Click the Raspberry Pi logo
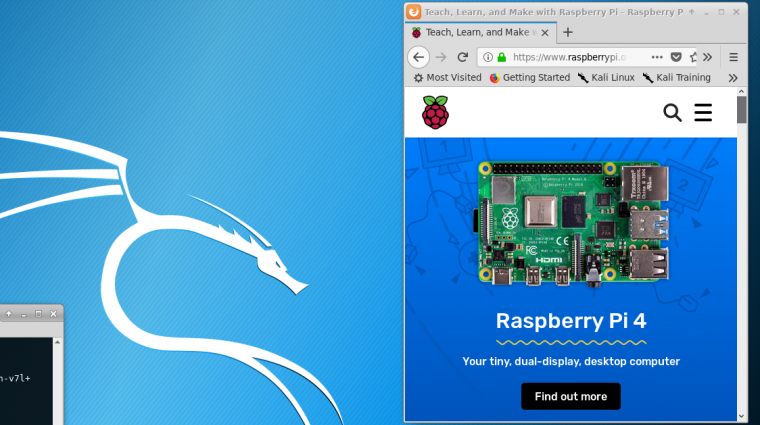760x425 pixels. coord(435,112)
